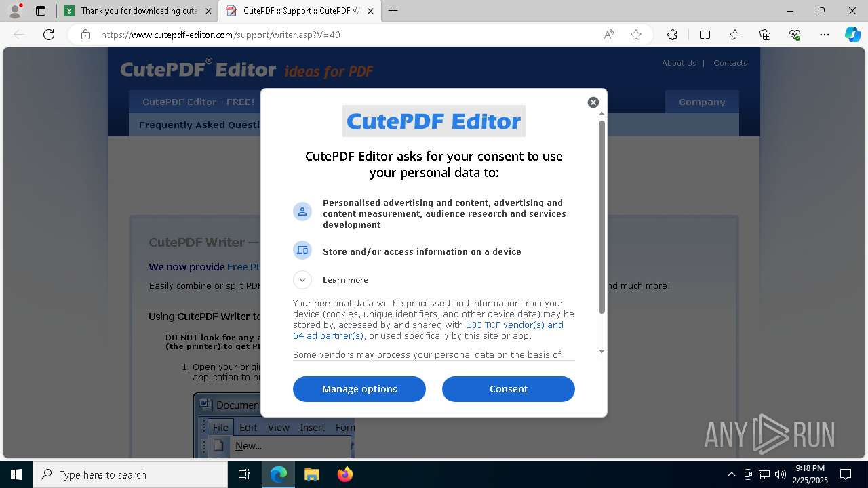Click the site information lock icon
The width and height of the screenshot is (868, 488).
tap(85, 35)
